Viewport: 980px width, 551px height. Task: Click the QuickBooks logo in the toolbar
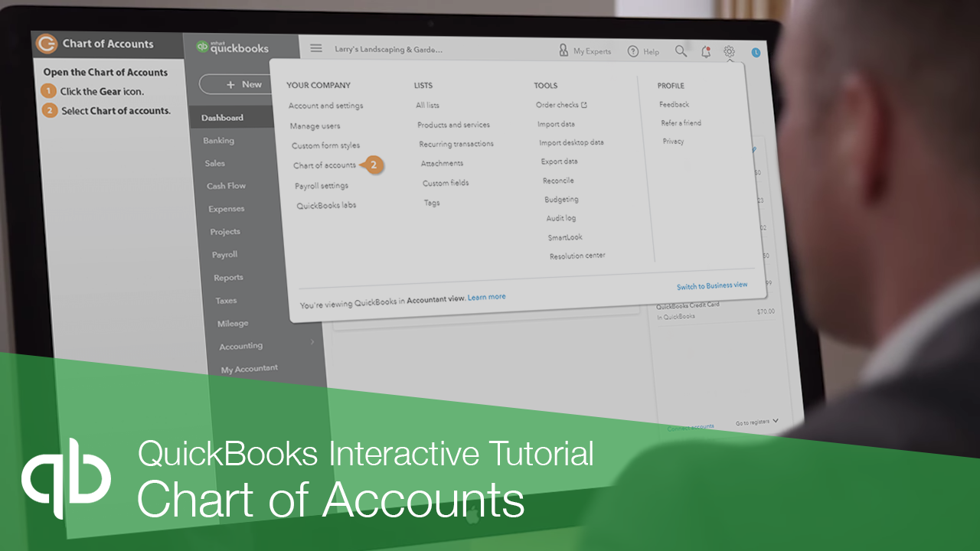click(x=235, y=46)
